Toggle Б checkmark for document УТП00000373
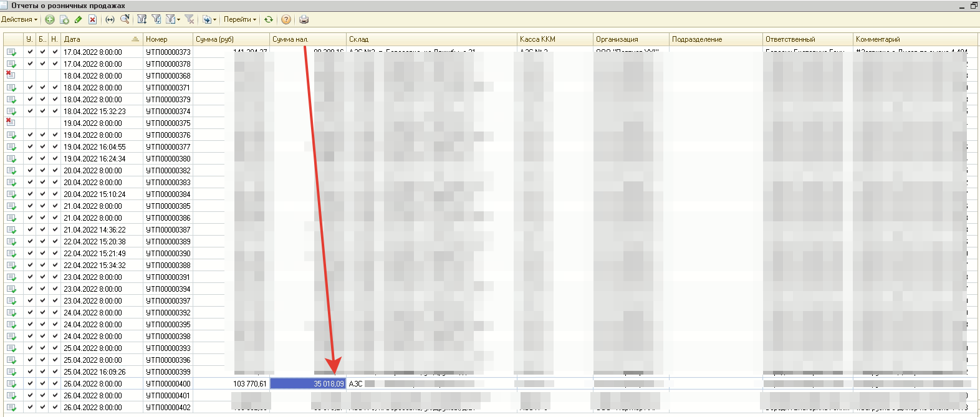 [x=42, y=52]
